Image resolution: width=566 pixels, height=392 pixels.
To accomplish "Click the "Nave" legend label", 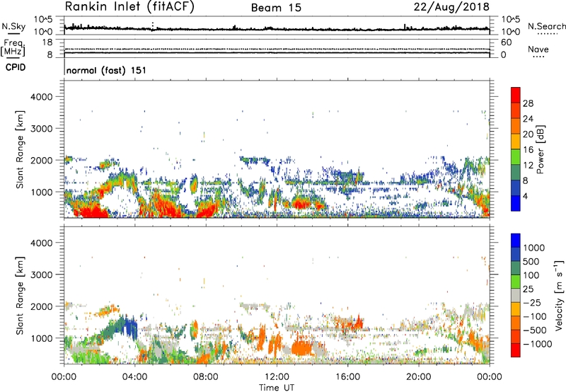I will [x=538, y=50].
